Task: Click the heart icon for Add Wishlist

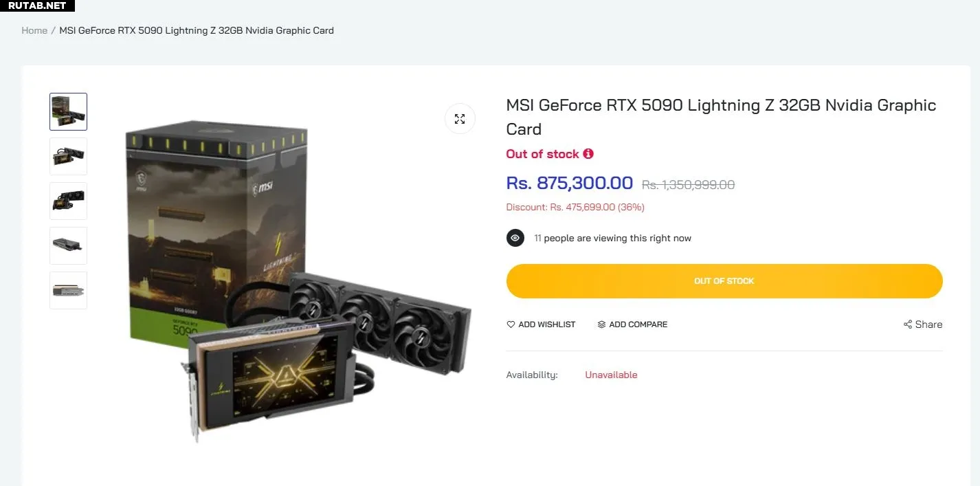Action: [x=511, y=324]
